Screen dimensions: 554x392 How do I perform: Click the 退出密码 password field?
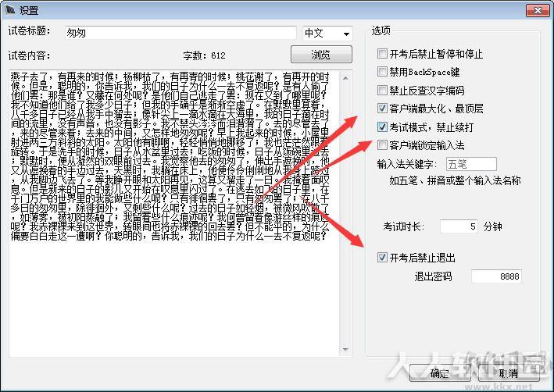point(496,276)
